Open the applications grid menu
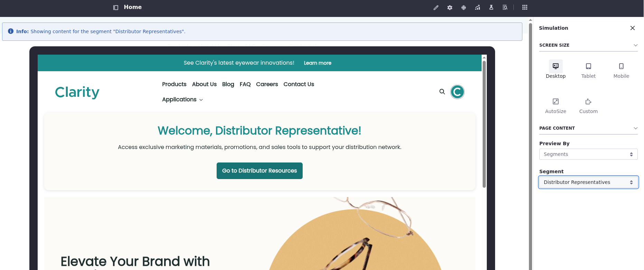Image resolution: width=644 pixels, height=270 pixels. 525,8
